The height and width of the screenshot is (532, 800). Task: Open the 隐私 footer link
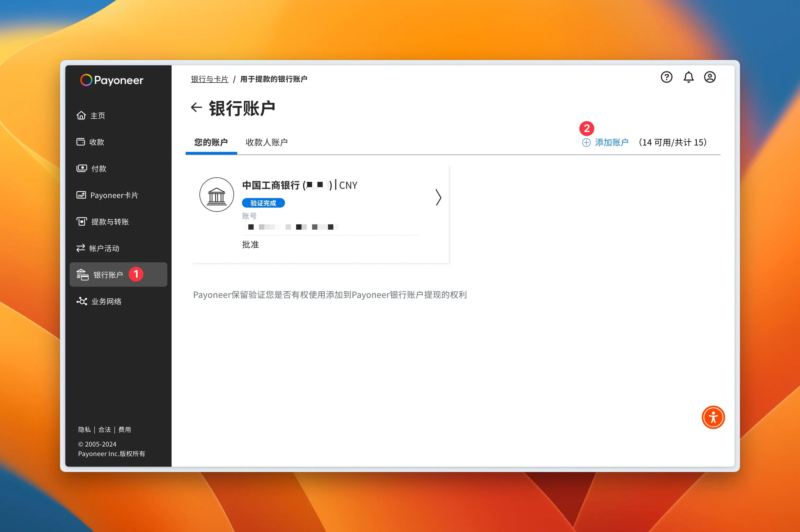pos(84,430)
